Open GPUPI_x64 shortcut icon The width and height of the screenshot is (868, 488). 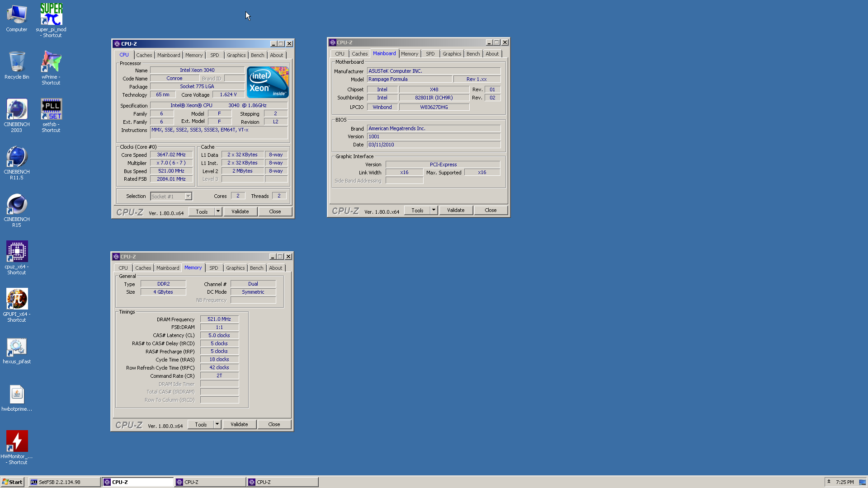click(17, 305)
